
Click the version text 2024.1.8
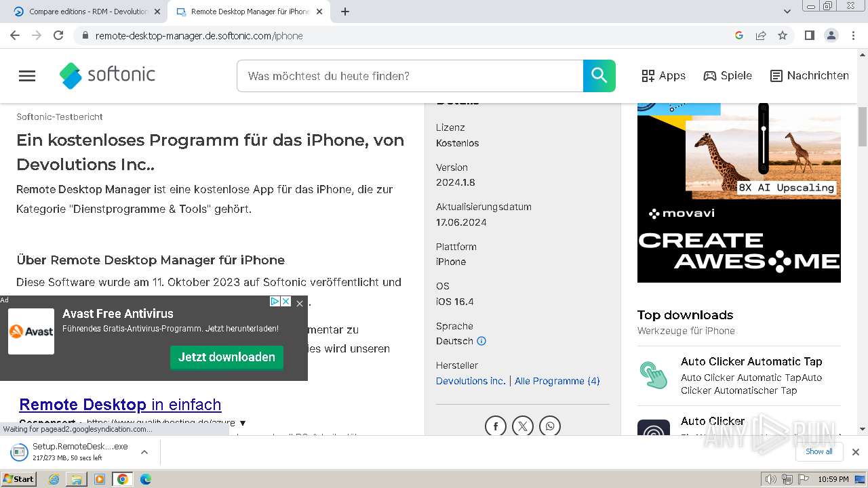[456, 183]
